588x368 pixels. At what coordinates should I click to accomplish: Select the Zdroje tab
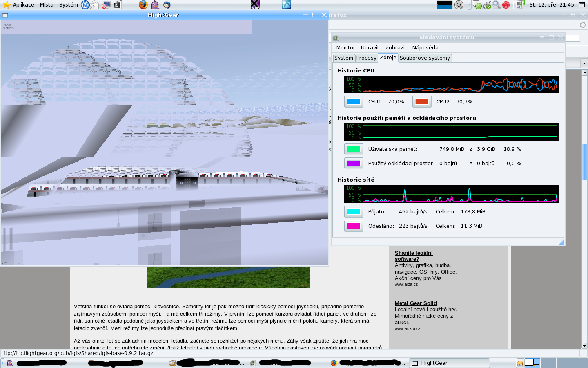pos(388,58)
